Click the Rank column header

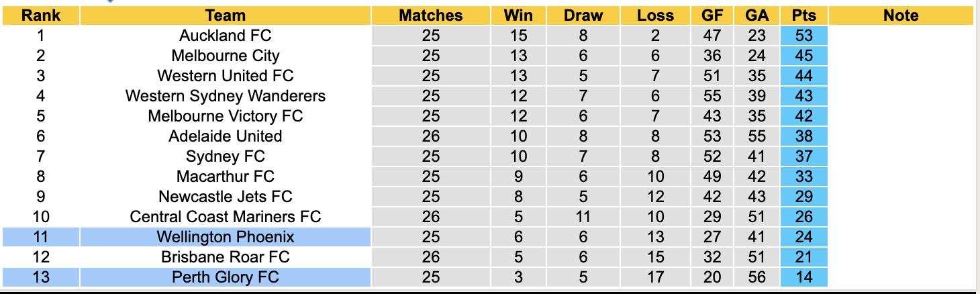pos(41,15)
